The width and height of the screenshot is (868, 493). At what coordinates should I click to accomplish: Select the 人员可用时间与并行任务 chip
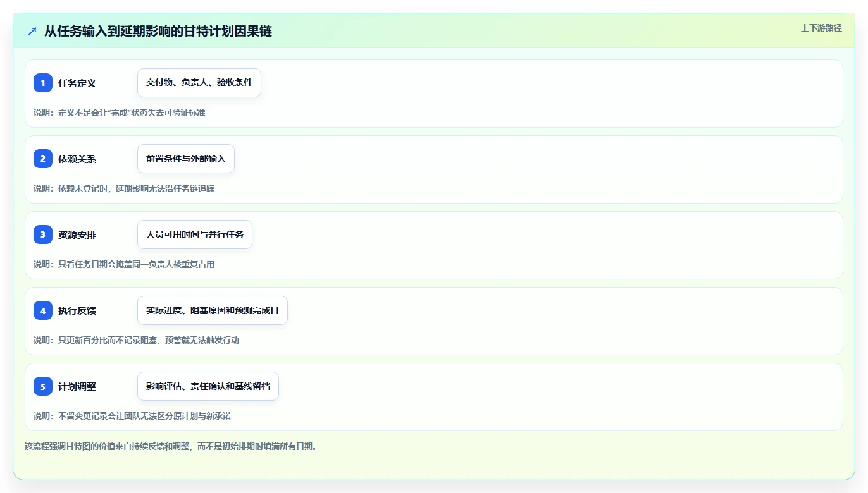195,234
